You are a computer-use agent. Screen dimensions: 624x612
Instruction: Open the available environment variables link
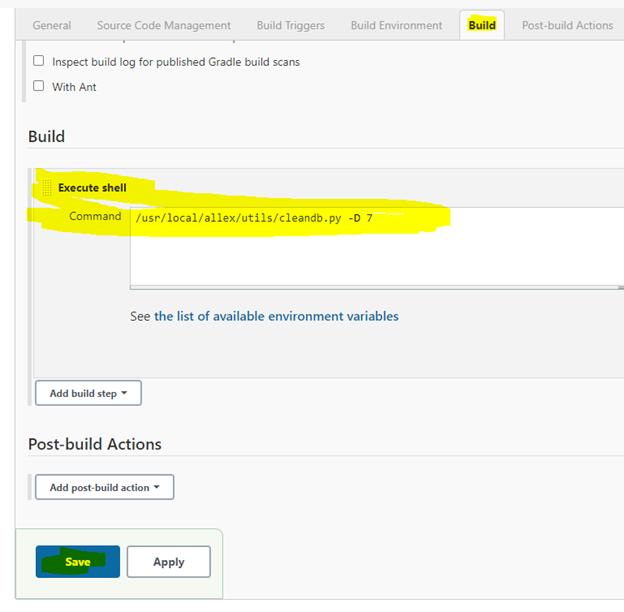click(x=276, y=316)
